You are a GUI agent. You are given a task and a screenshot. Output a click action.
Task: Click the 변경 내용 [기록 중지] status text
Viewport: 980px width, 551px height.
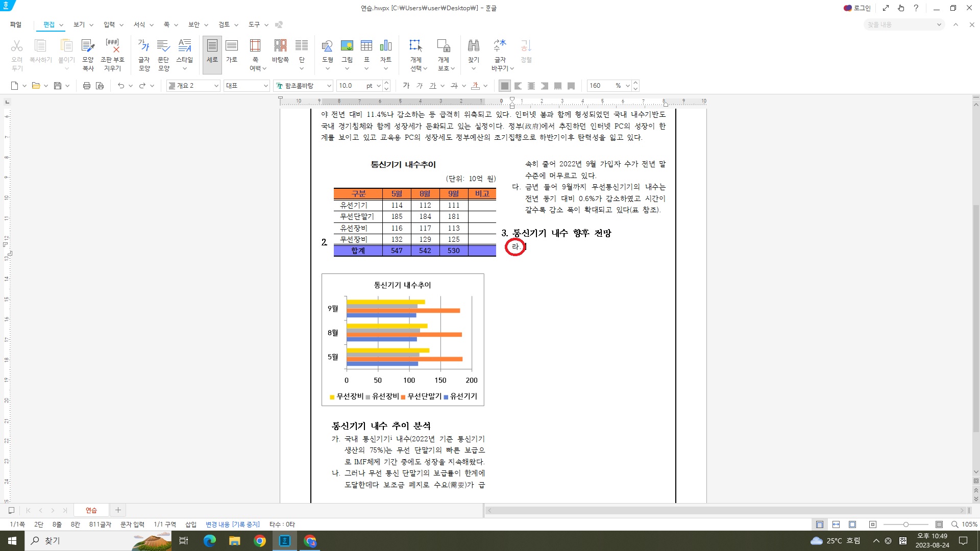coord(232,524)
